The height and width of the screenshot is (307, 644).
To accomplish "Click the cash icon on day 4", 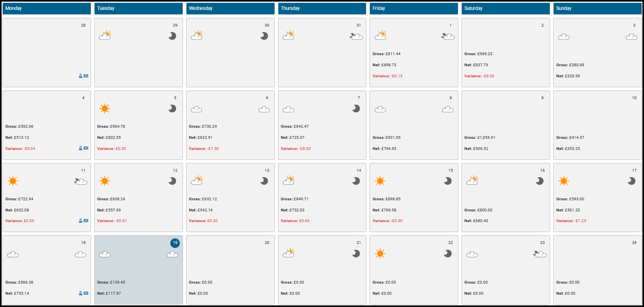I will 86,148.
